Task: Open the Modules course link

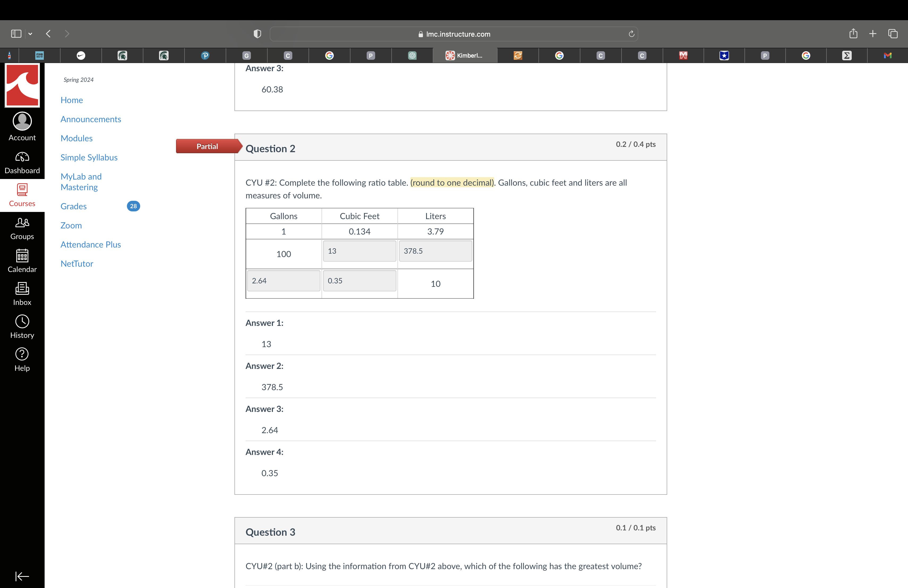Action: (77, 139)
